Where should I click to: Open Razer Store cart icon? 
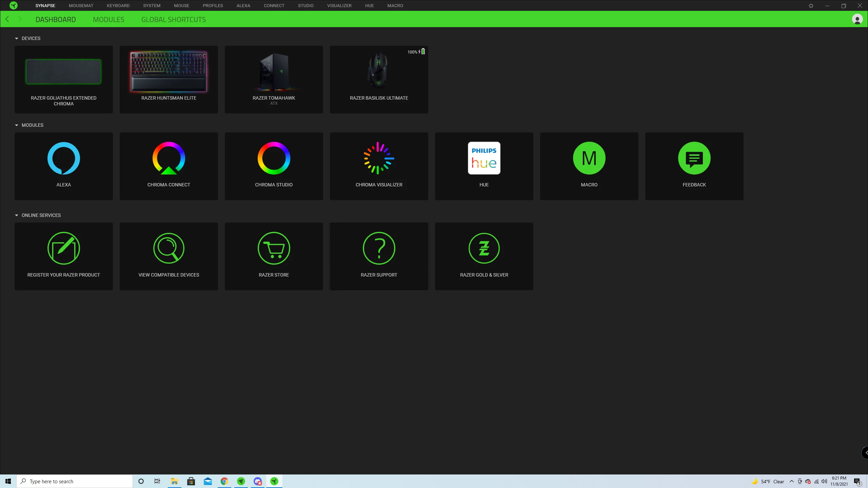click(x=274, y=248)
